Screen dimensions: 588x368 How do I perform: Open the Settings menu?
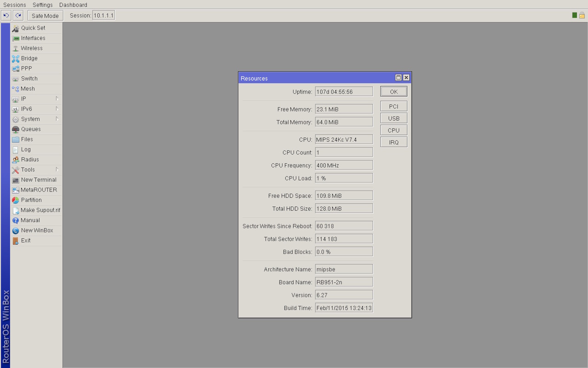[43, 5]
